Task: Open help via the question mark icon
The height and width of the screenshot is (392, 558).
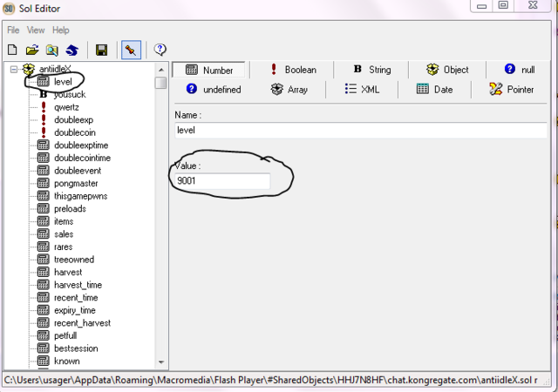Action: pos(160,50)
